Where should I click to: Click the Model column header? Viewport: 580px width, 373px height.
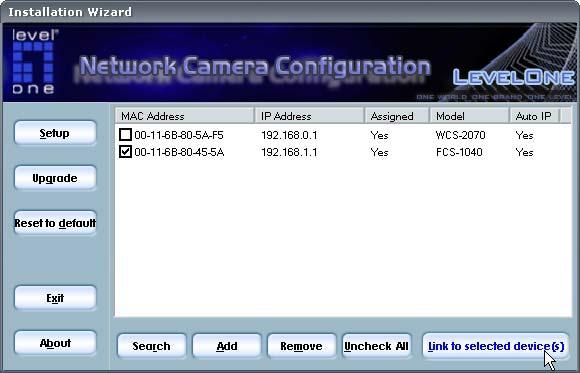point(469,116)
